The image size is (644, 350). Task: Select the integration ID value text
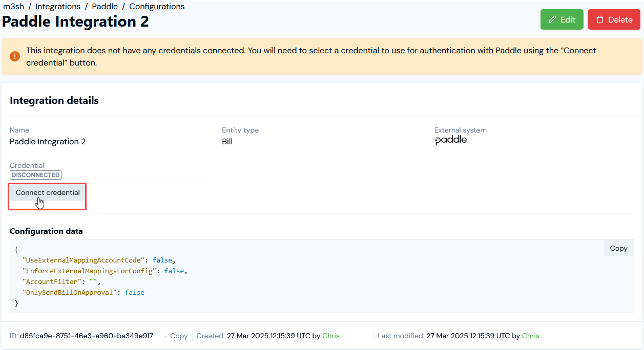point(87,336)
